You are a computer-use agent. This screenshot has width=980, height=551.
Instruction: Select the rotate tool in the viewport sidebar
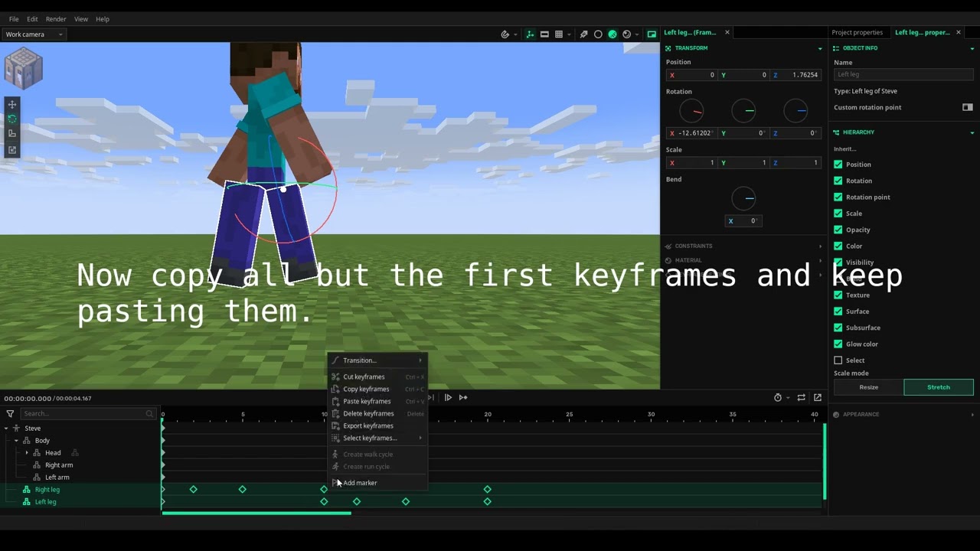12,119
